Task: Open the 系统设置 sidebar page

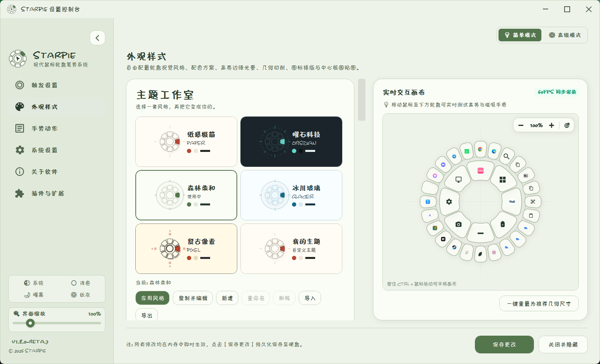Action: (x=57, y=150)
